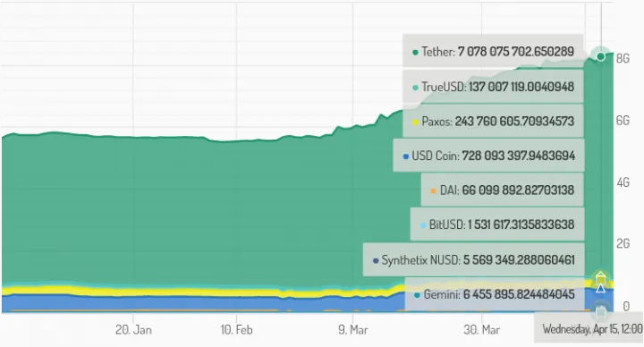Click the 30. Mar axis label
Viewport: 644px width, 347px height.
click(482, 330)
